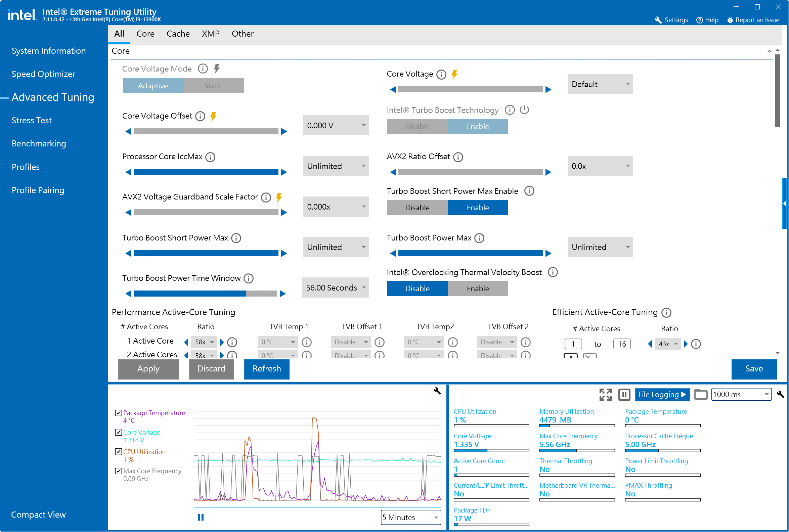The height and width of the screenshot is (532, 789).
Task: Click the Efficient Active Cores start field 1
Action: click(x=573, y=344)
